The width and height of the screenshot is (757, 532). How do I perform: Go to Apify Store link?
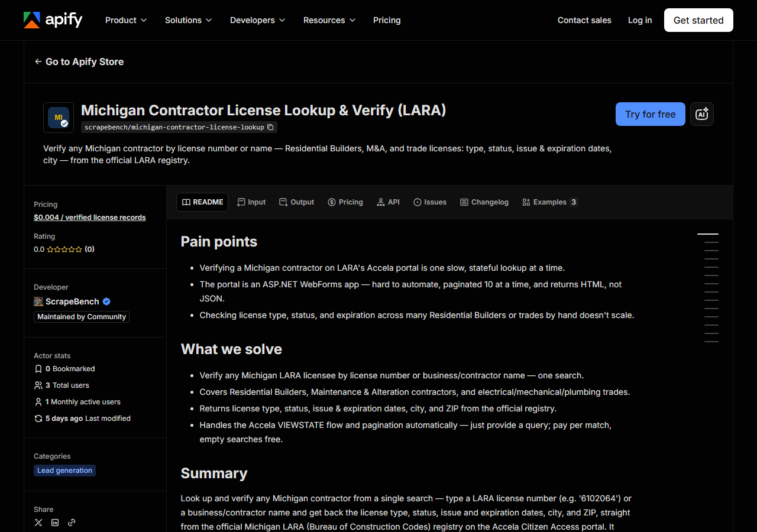[79, 61]
